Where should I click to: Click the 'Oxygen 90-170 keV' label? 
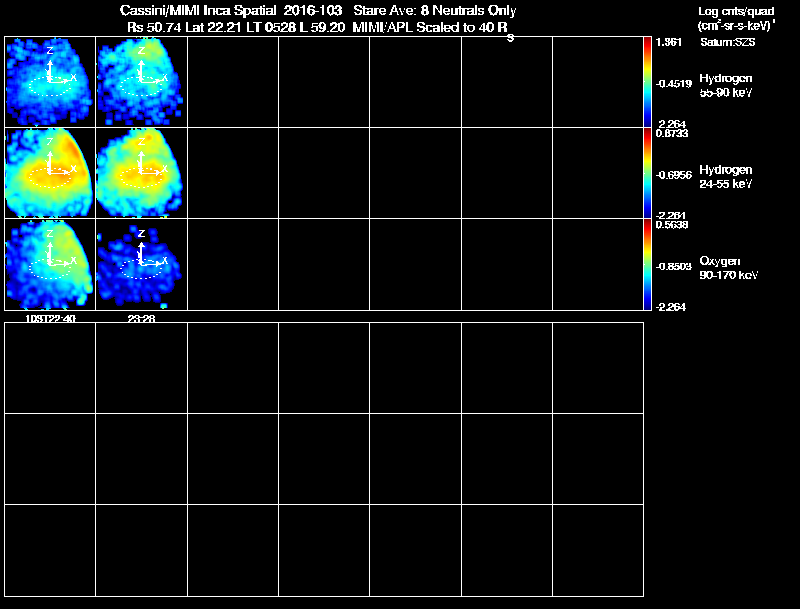point(729,268)
